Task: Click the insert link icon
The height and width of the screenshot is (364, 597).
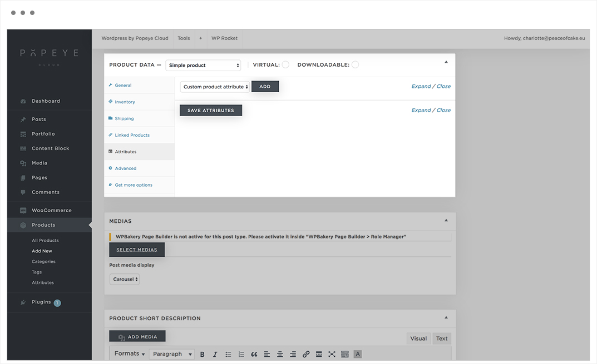Action: [x=306, y=355]
